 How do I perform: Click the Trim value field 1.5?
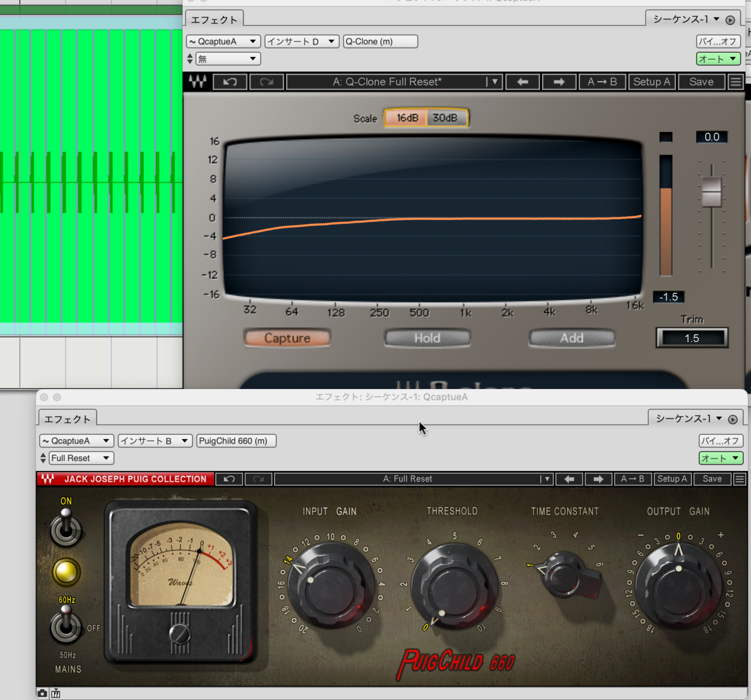(692, 338)
